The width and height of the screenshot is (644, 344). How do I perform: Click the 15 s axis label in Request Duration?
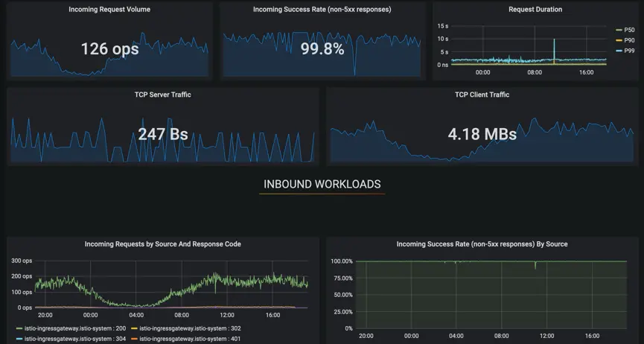pyautogui.click(x=443, y=26)
